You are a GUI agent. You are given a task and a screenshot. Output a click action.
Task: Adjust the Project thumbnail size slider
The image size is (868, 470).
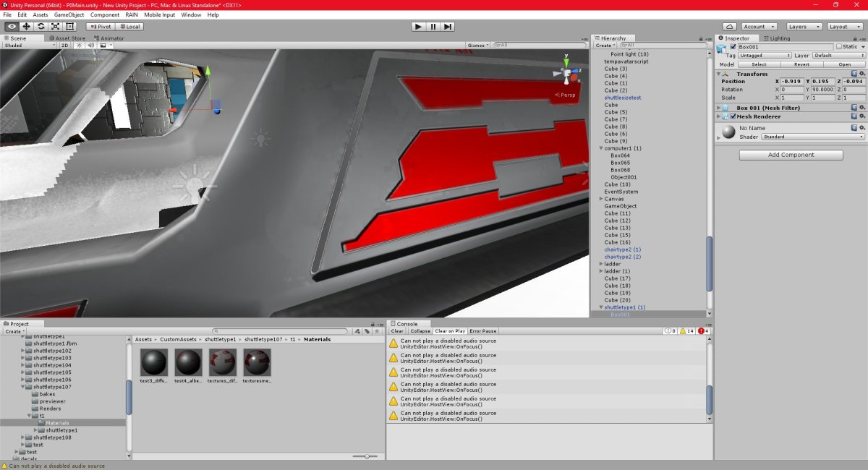(x=366, y=456)
